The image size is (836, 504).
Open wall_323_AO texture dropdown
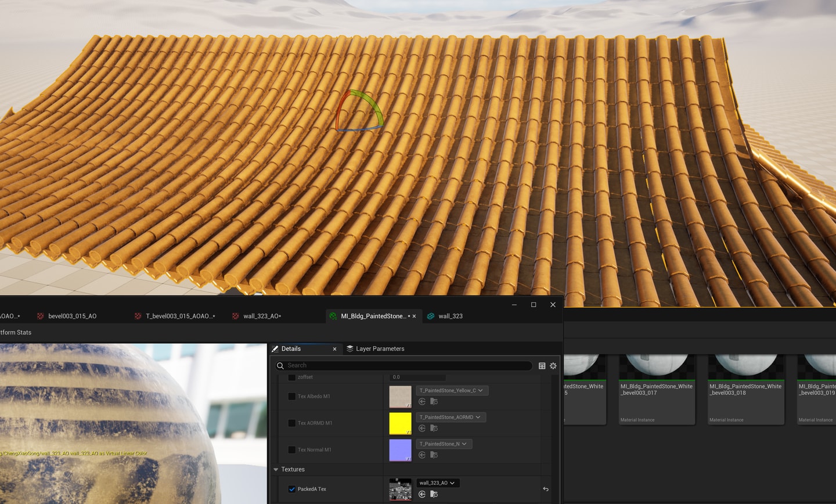coord(437,483)
